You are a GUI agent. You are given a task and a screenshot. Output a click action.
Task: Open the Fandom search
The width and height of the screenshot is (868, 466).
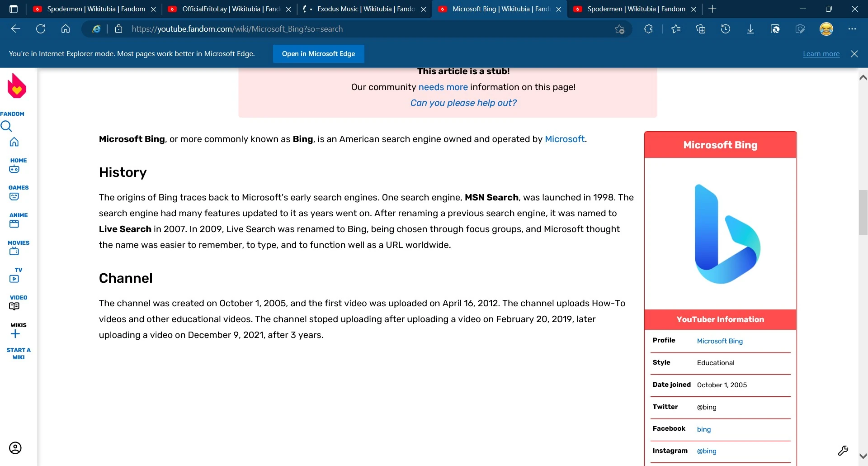click(6, 126)
